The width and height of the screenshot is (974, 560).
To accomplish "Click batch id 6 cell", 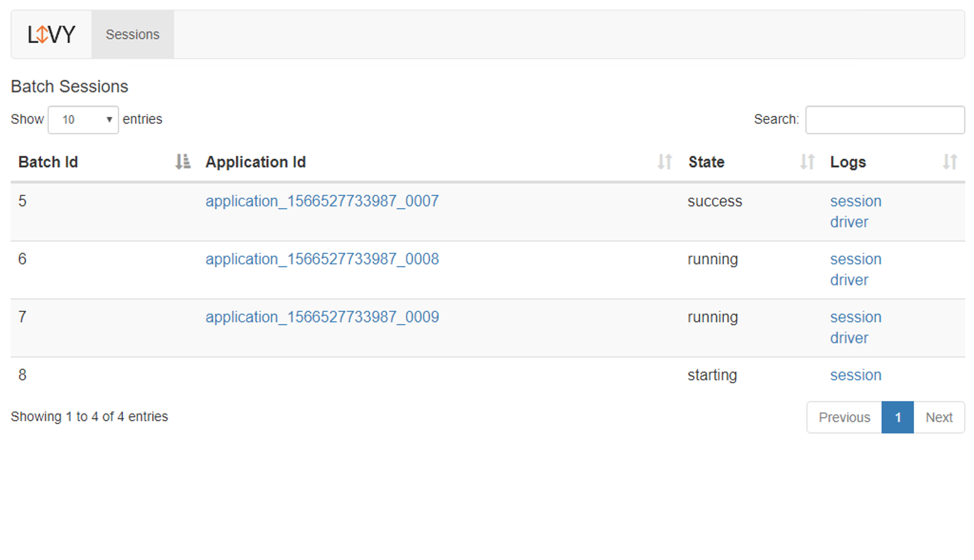I will pyautogui.click(x=105, y=270).
